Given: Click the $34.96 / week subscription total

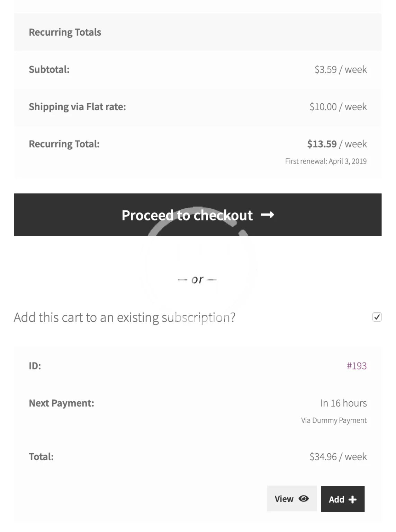Looking at the screenshot, I should coord(338,457).
